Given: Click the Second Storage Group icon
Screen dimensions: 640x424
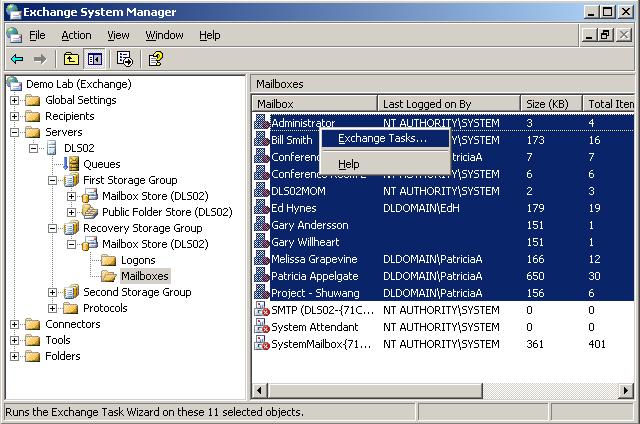Looking at the screenshot, I should pyautogui.click(x=71, y=292).
